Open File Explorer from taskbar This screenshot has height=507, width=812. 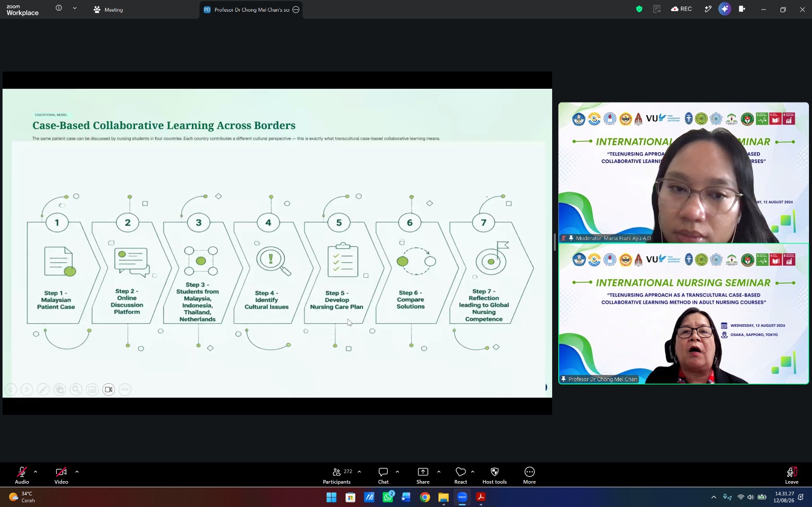(444, 497)
